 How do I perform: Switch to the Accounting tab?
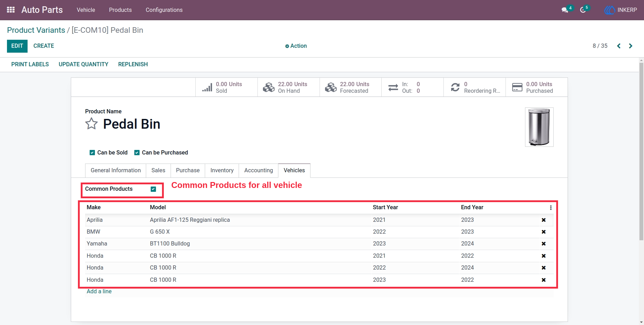(259, 171)
